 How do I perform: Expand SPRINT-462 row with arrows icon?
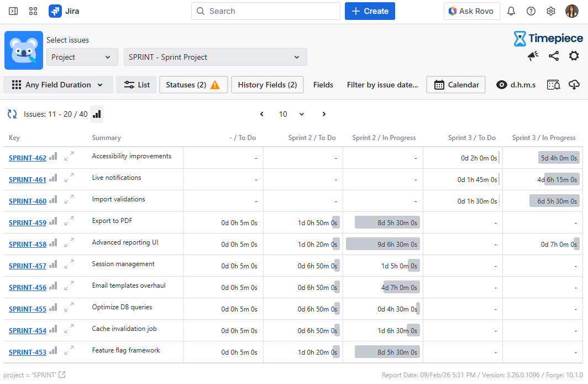[69, 157]
